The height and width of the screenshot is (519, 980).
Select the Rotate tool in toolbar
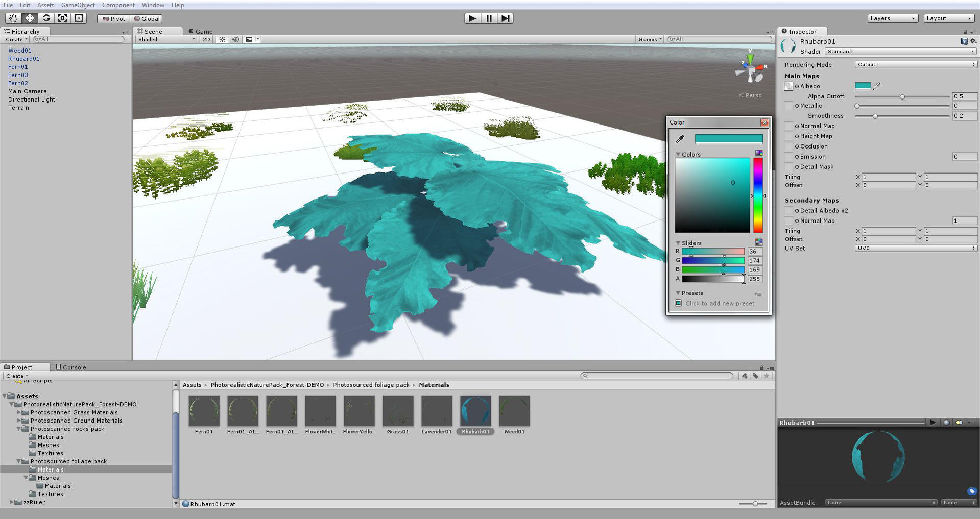pos(46,18)
